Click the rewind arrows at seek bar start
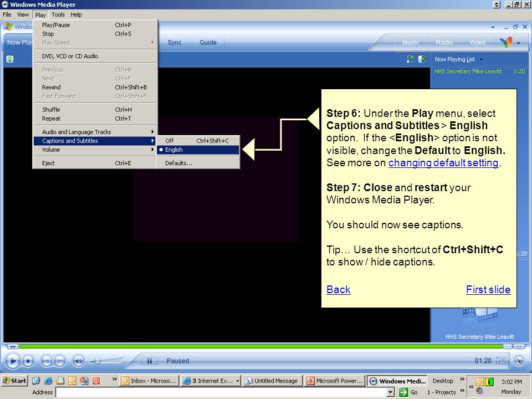This screenshot has width=532, height=399. [12, 346]
